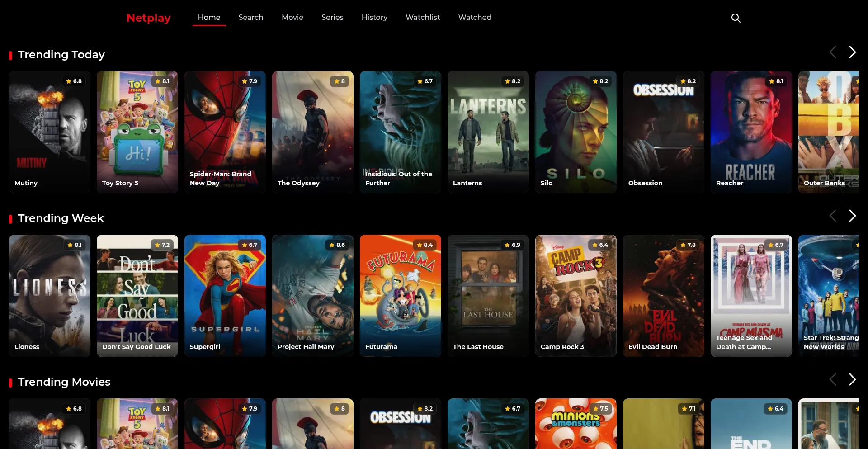Image resolution: width=868 pixels, height=449 pixels.
Task: Click the 'Reacher' title caption text
Action: click(730, 183)
